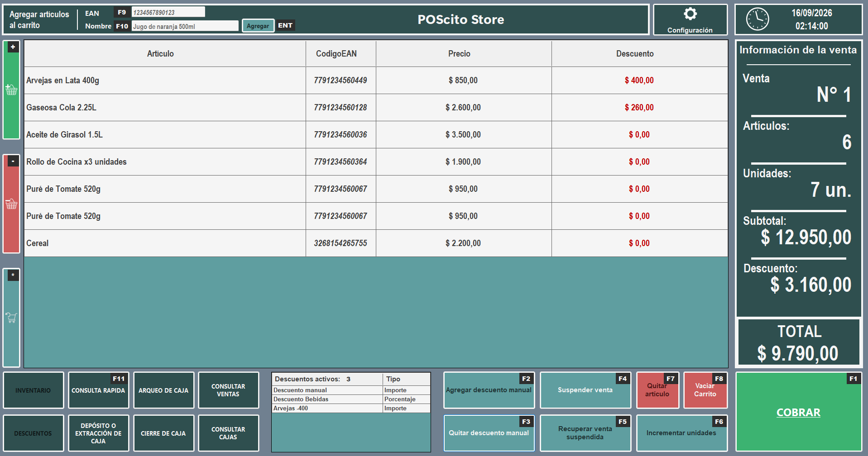This screenshot has height=456, width=868.
Task: Click Incrementar unidades button
Action: click(x=682, y=433)
